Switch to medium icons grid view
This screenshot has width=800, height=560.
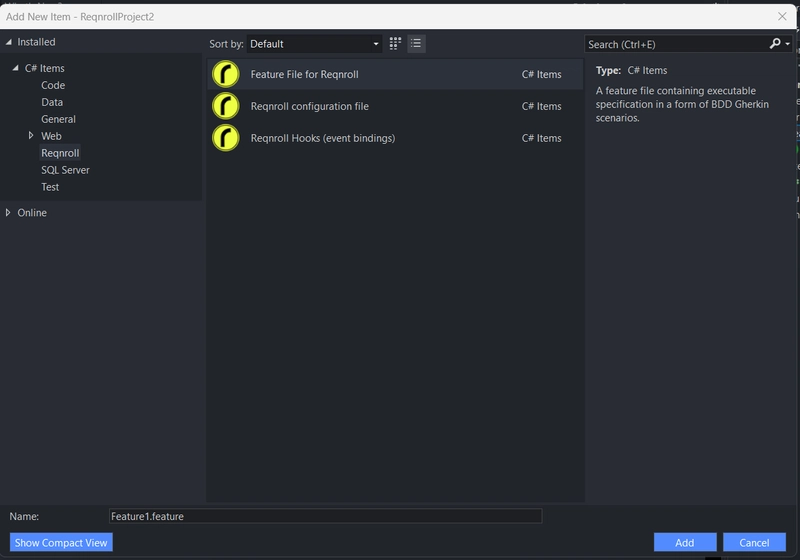pyautogui.click(x=395, y=44)
